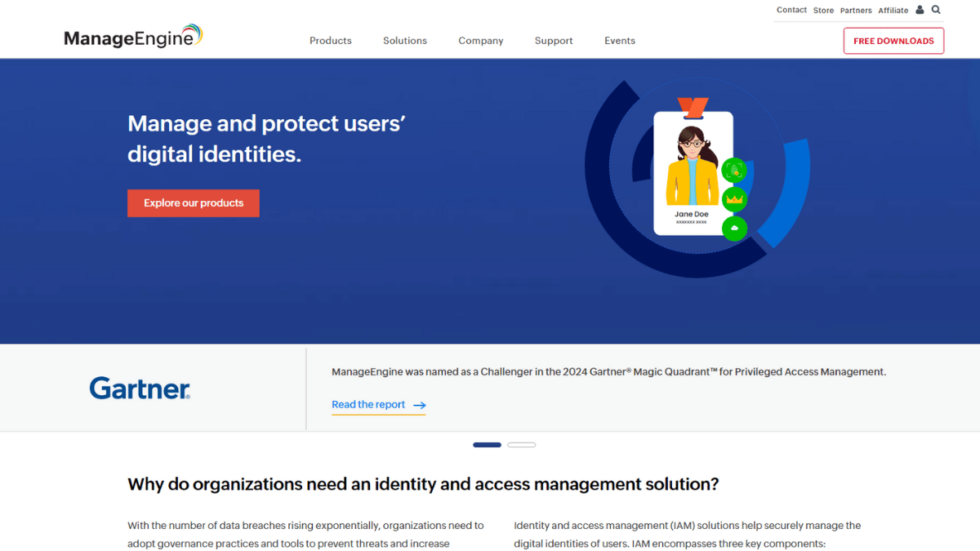Open the Solutions menu
This screenshot has width=980, height=551.
tap(405, 41)
